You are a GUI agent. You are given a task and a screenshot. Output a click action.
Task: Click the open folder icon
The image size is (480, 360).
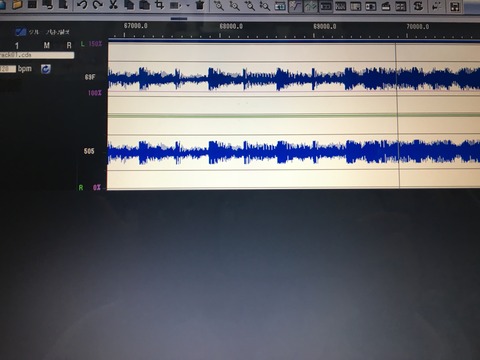click(17, 4)
